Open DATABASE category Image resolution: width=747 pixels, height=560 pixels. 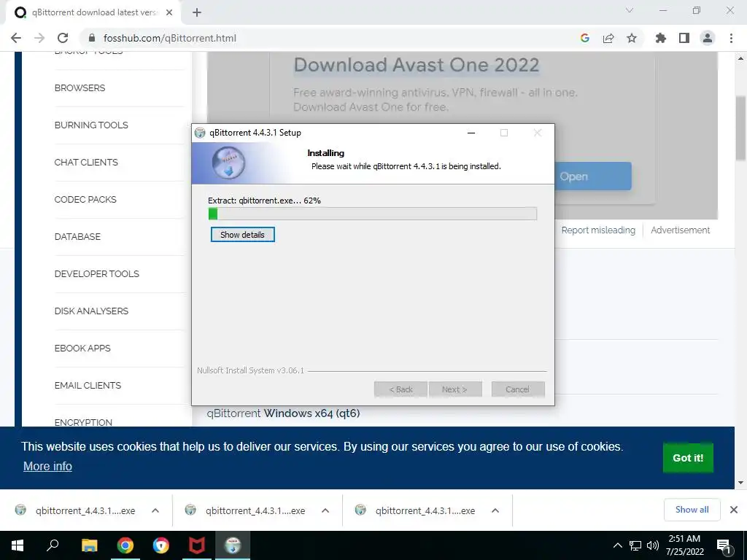point(77,237)
